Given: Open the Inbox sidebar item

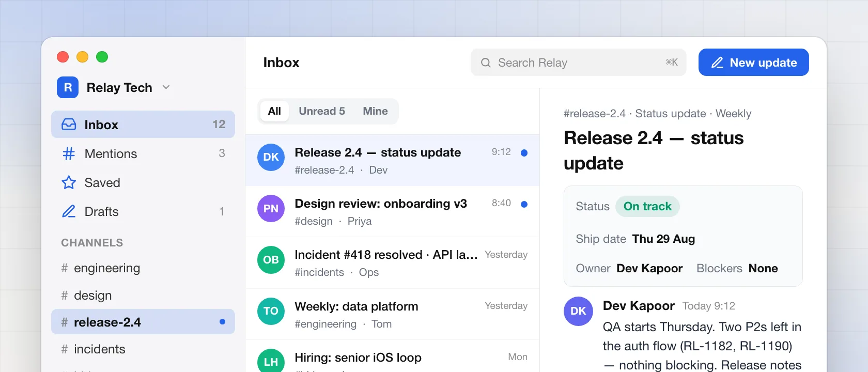Looking at the screenshot, I should tap(143, 125).
